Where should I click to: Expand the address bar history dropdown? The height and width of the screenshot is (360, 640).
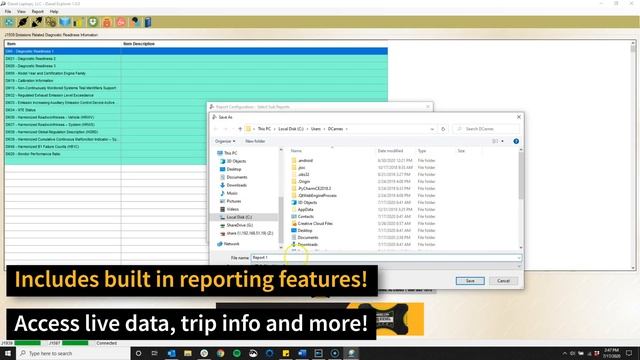coord(432,129)
